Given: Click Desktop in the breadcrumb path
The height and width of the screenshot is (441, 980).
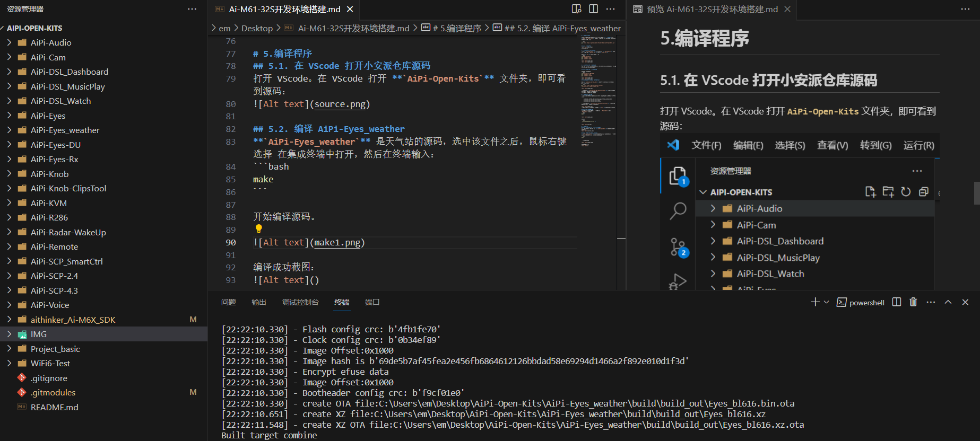Looking at the screenshot, I should tap(257, 28).
